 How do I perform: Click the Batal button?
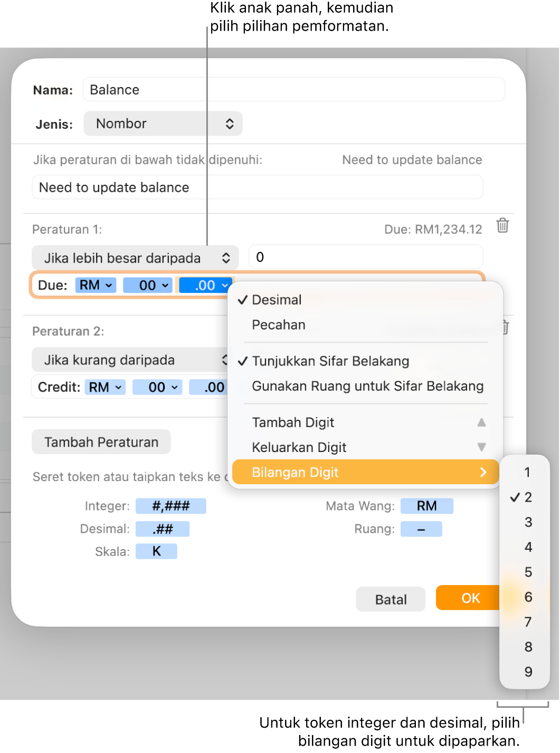click(391, 599)
